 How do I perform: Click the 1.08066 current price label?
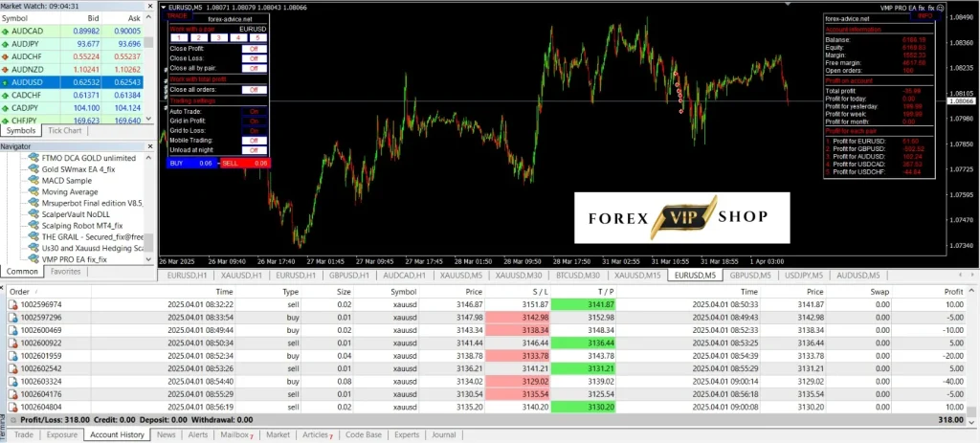point(962,101)
